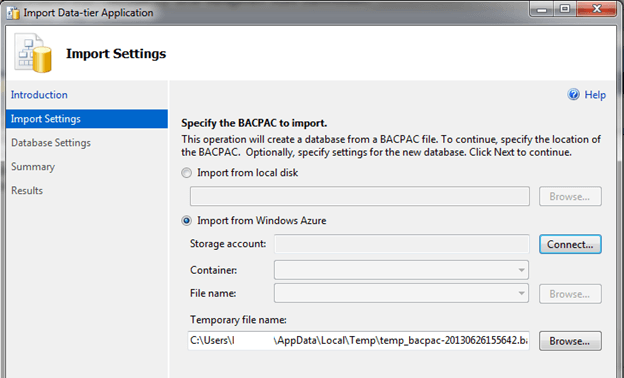Click the local disk file path field

click(x=360, y=196)
